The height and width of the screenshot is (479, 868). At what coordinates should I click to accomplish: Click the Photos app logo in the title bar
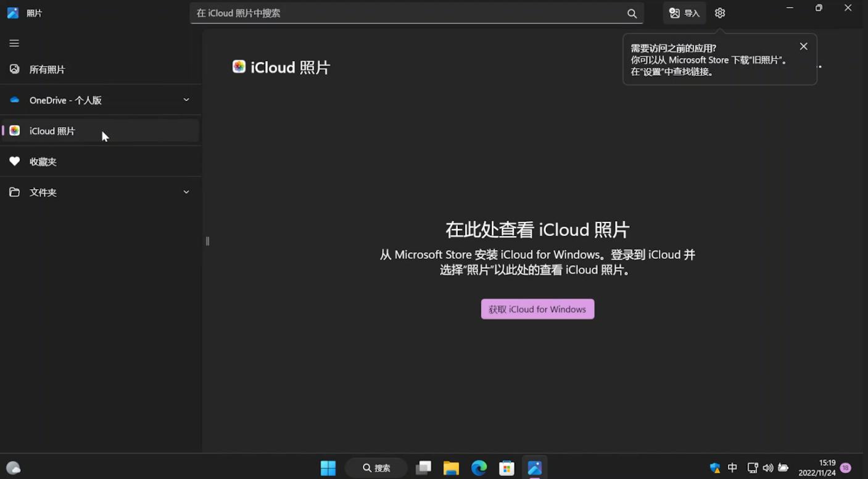point(12,12)
